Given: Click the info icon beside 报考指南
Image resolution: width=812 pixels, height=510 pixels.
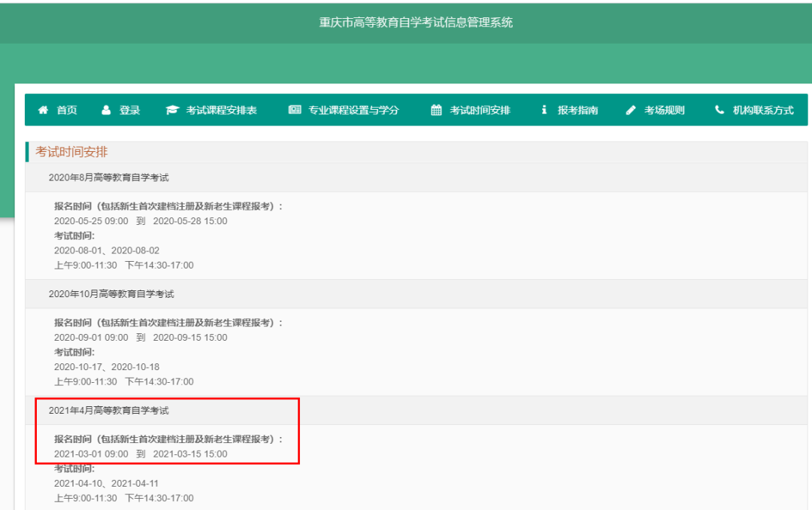Looking at the screenshot, I should coord(544,109).
